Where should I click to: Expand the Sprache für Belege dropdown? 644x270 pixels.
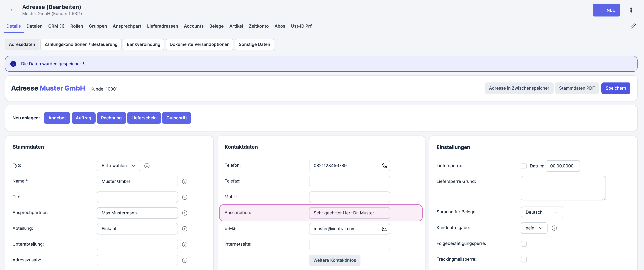pos(542,212)
